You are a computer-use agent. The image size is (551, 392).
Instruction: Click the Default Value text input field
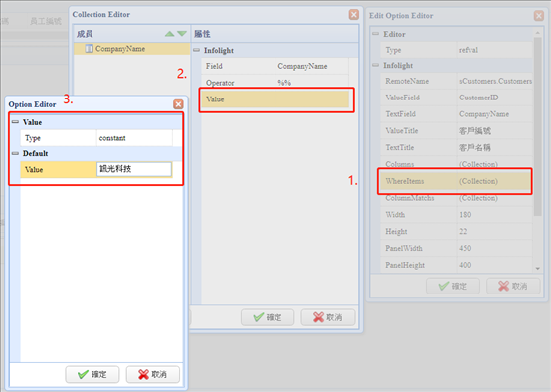coord(134,169)
